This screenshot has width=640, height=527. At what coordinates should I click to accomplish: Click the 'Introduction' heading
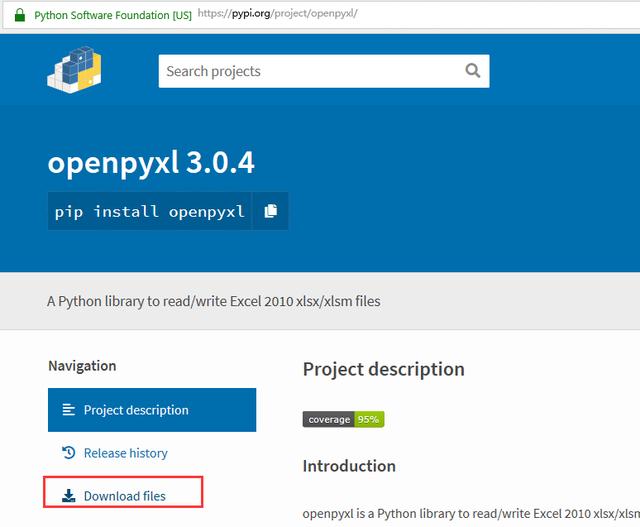(x=349, y=466)
